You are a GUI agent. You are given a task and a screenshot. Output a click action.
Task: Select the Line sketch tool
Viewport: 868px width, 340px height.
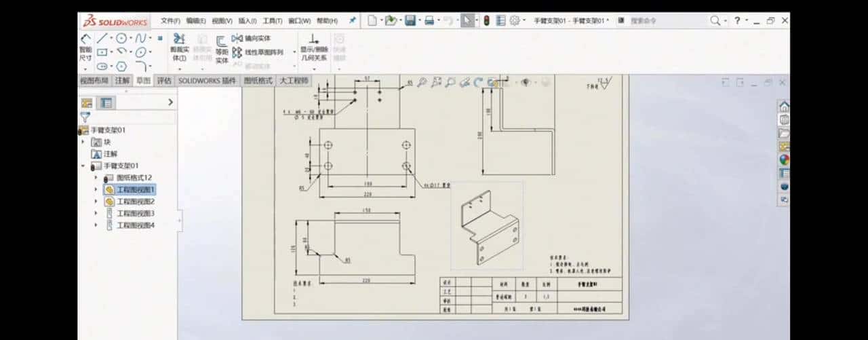coord(102,38)
